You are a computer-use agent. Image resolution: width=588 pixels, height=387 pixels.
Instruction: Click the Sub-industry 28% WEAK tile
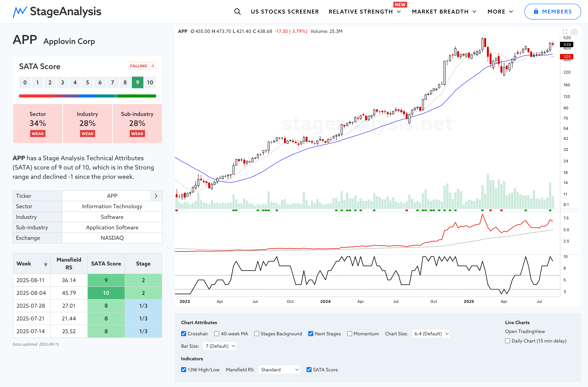click(137, 124)
